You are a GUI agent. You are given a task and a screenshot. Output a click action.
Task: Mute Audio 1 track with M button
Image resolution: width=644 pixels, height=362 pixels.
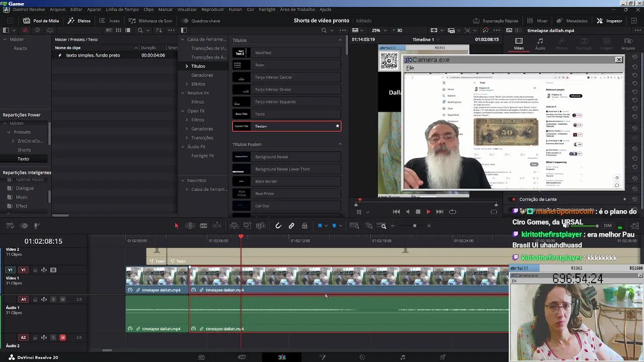62,299
